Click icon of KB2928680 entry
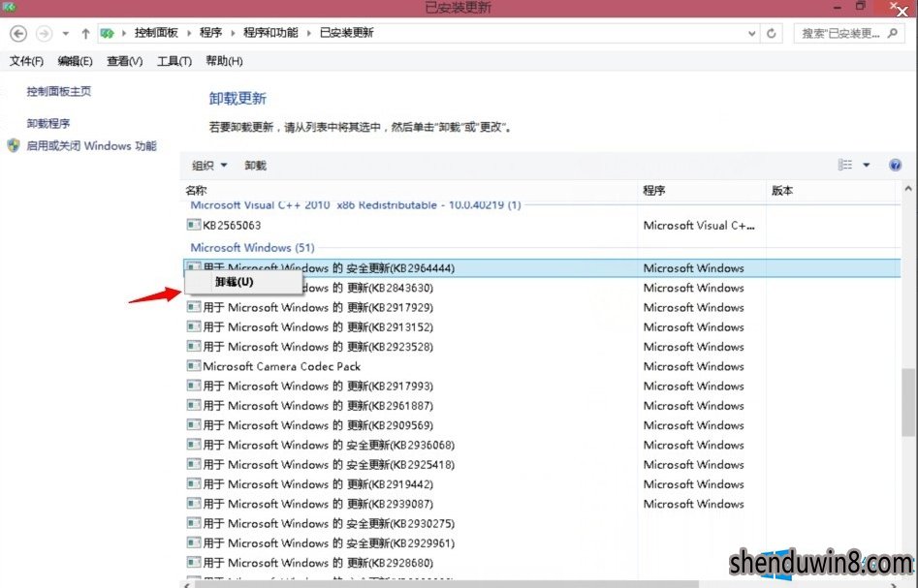The height and width of the screenshot is (588, 918). pyautogui.click(x=194, y=562)
